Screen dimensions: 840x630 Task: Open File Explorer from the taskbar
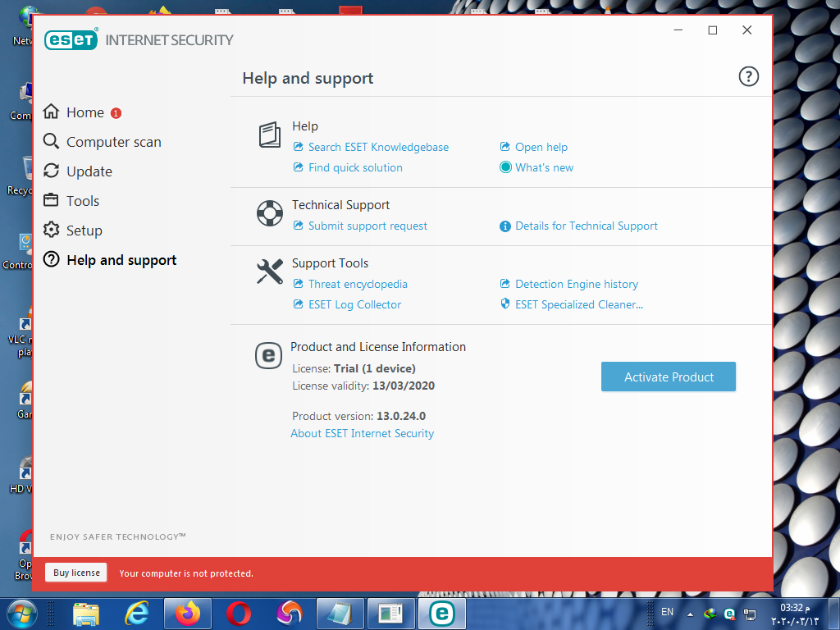85,614
